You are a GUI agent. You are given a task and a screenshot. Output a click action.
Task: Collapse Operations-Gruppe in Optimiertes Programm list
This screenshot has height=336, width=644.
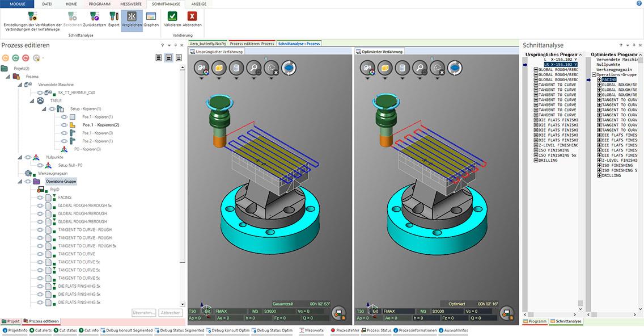coord(594,75)
